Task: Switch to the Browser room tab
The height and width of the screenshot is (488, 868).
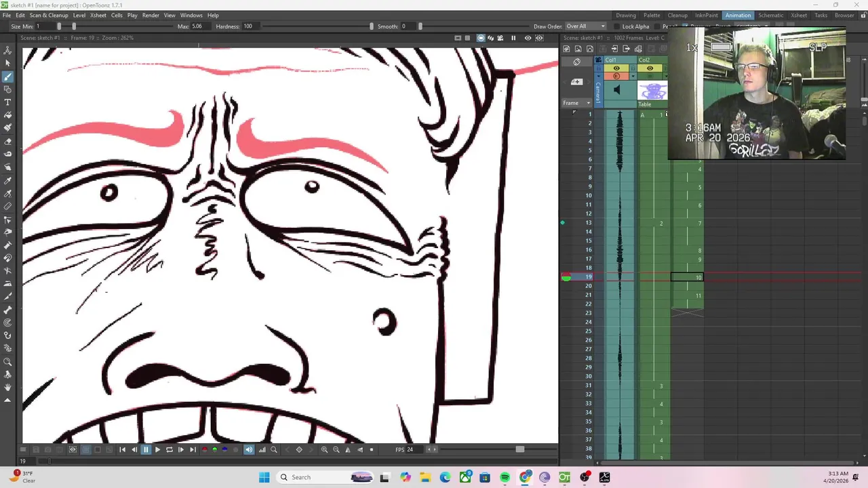Action: 844,15
